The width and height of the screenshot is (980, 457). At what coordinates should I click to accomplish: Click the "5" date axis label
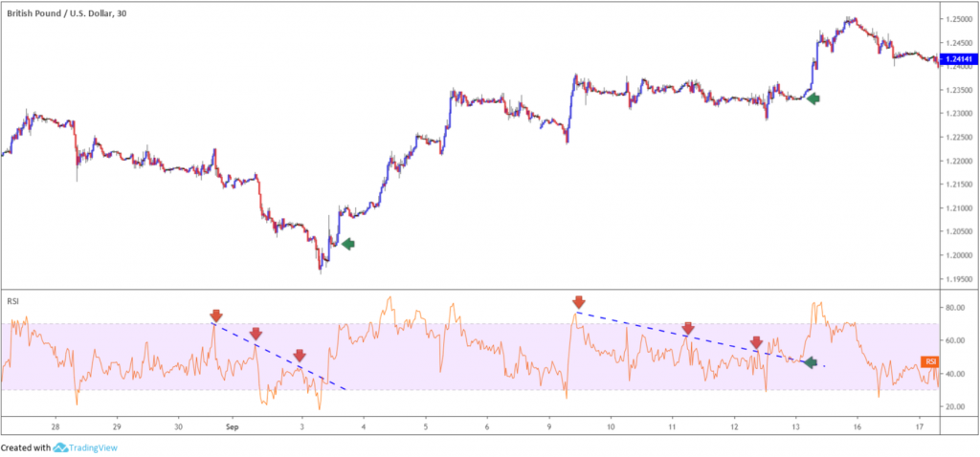click(x=425, y=427)
